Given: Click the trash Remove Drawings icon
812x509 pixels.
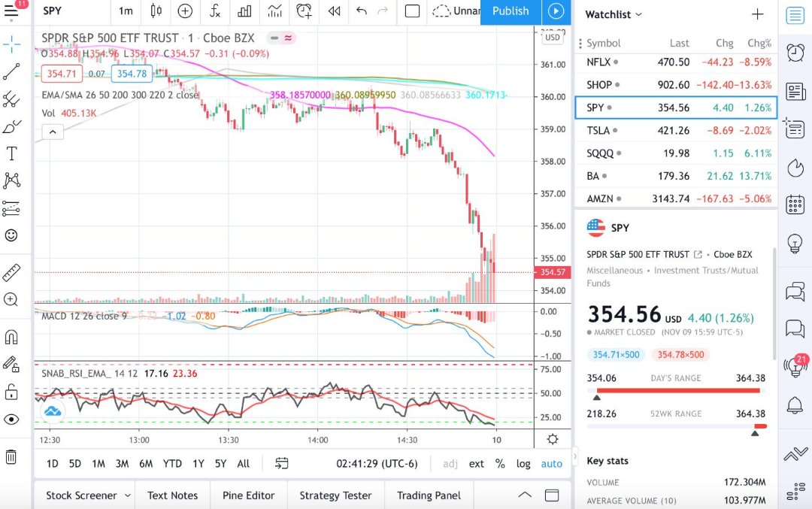Looking at the screenshot, I should (11, 456).
